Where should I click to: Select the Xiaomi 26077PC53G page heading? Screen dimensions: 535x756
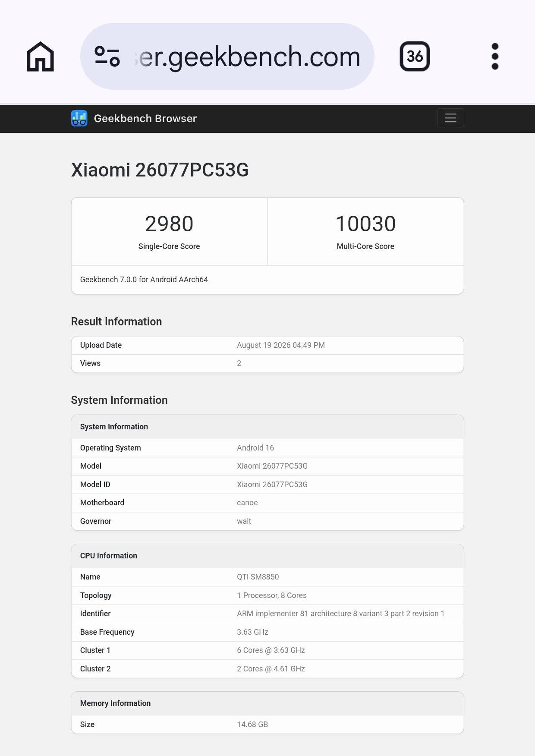coord(160,170)
